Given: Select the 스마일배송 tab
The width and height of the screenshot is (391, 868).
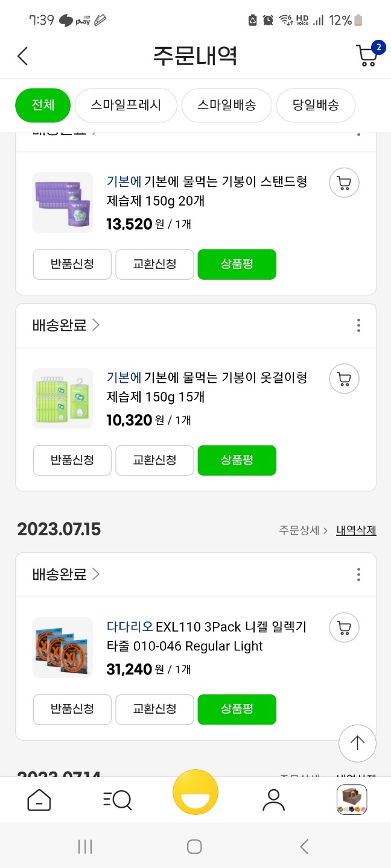Looking at the screenshot, I should pos(226,105).
